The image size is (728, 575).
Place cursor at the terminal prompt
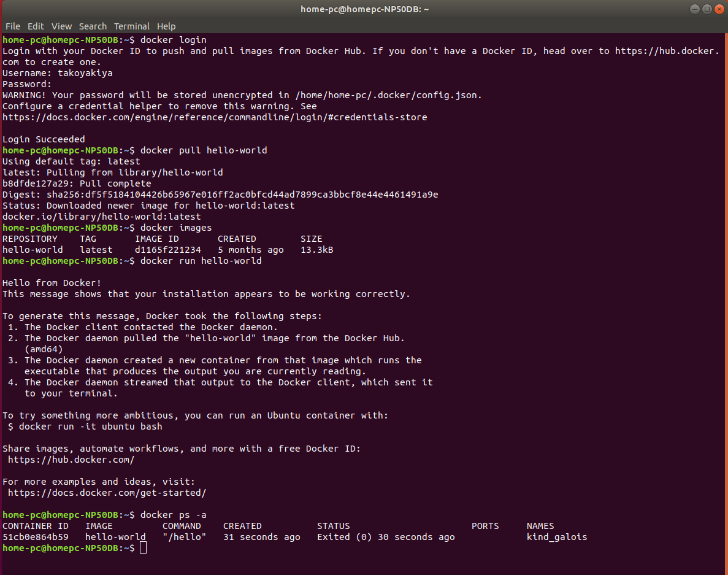(x=143, y=547)
